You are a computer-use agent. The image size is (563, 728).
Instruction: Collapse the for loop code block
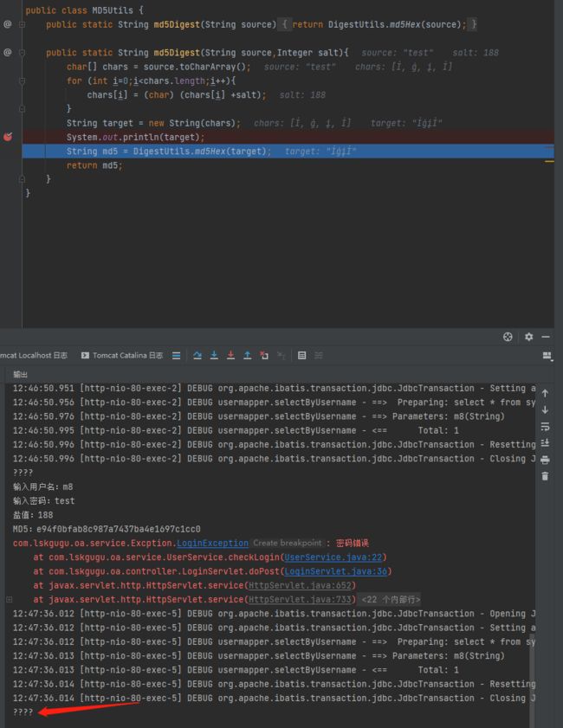tap(22, 81)
